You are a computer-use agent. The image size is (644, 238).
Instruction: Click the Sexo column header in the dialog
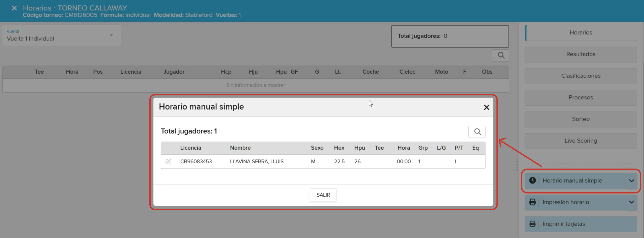pyautogui.click(x=317, y=148)
